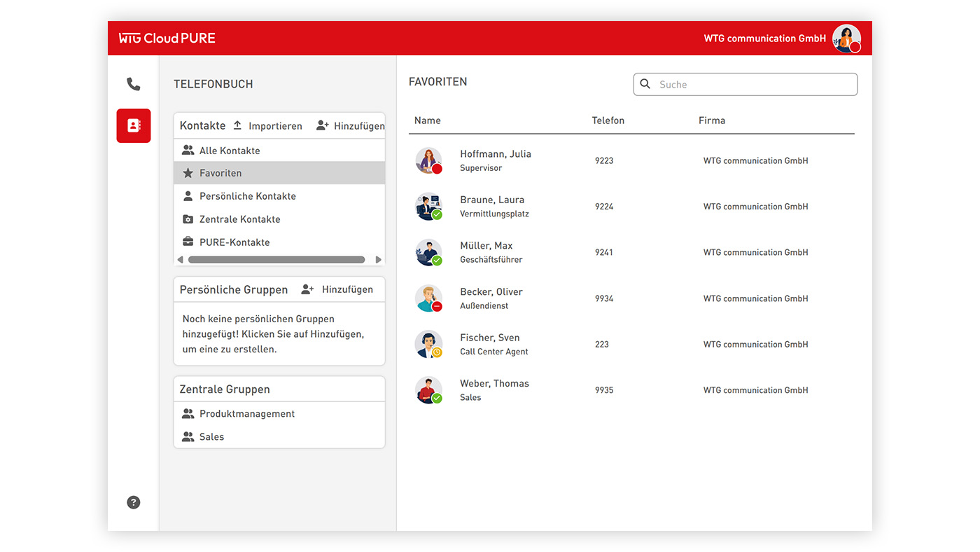Image resolution: width=980 pixels, height=552 pixels.
Task: Add a contact via Kontakte Hinzufügen
Action: click(350, 126)
